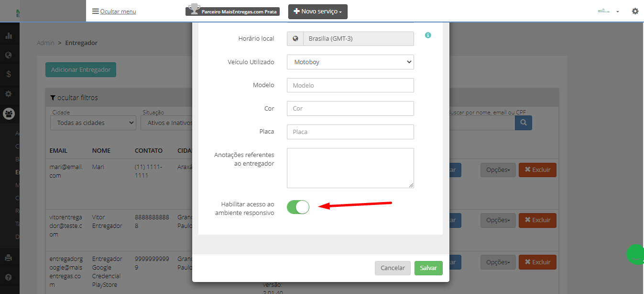644x294 pixels.
Task: Click Excluir for Vitor Entregador row
Action: click(x=537, y=220)
